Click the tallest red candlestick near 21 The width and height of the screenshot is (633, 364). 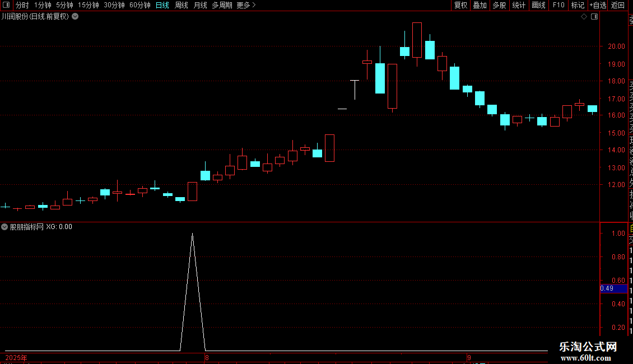click(417, 40)
